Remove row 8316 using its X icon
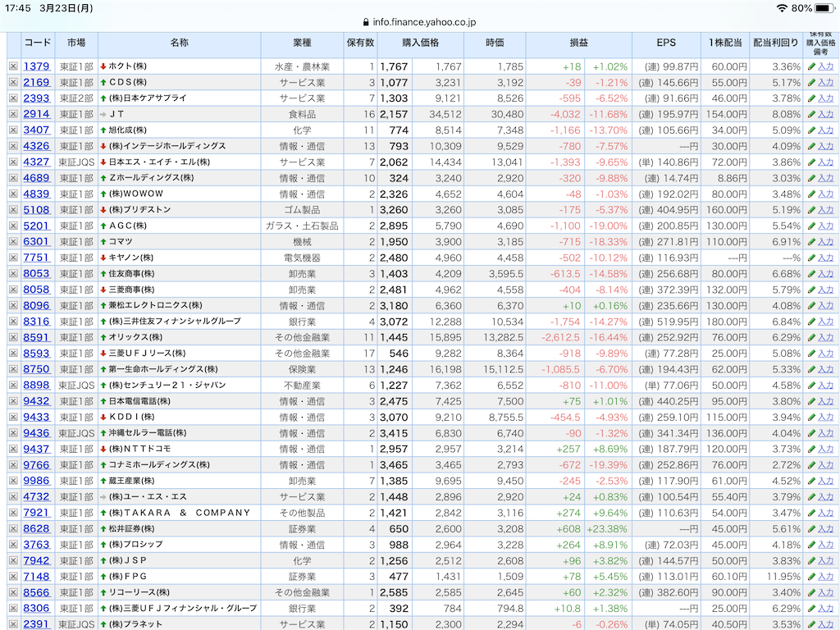Viewport: 840px width, 630px height. coord(13,322)
